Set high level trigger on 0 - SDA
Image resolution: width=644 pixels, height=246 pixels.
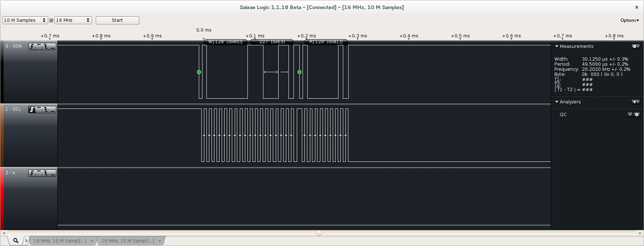(x=39, y=46)
